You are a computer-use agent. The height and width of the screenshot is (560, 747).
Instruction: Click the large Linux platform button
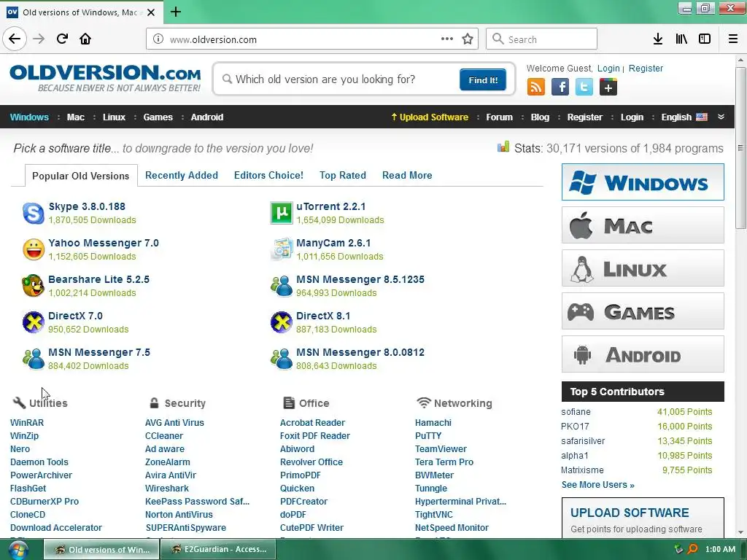click(643, 268)
